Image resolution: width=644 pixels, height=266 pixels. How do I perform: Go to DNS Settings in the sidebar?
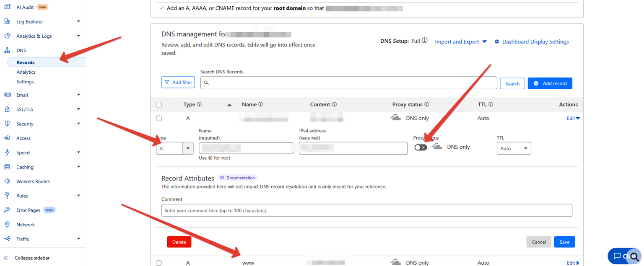point(25,82)
